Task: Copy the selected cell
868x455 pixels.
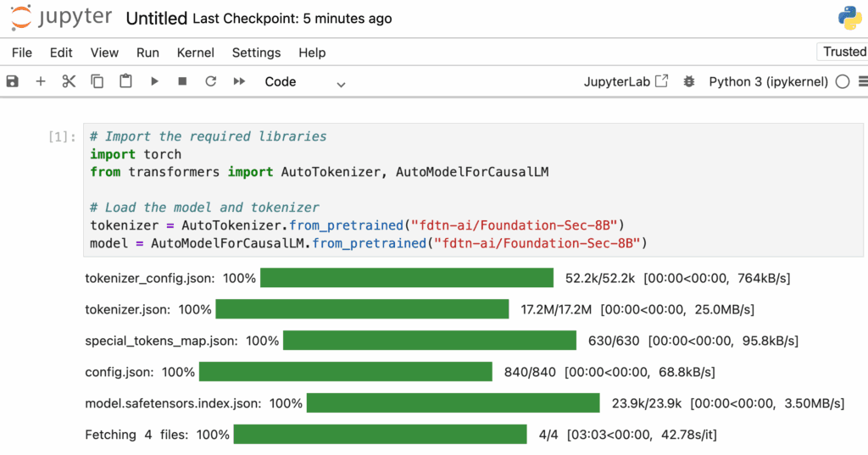Action: pos(97,81)
